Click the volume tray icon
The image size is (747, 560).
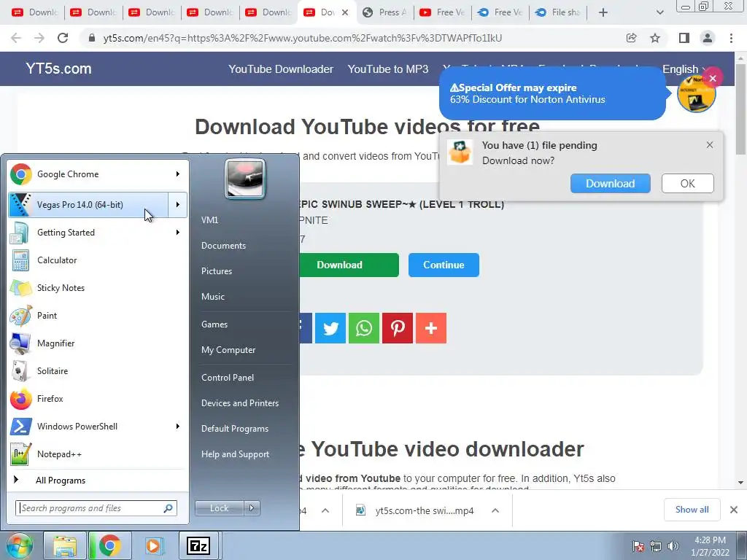click(673, 546)
